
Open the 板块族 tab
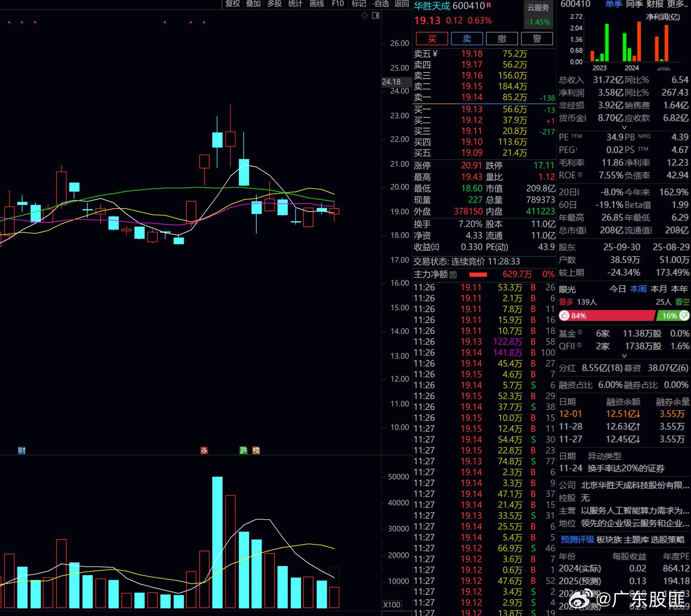(x=609, y=540)
